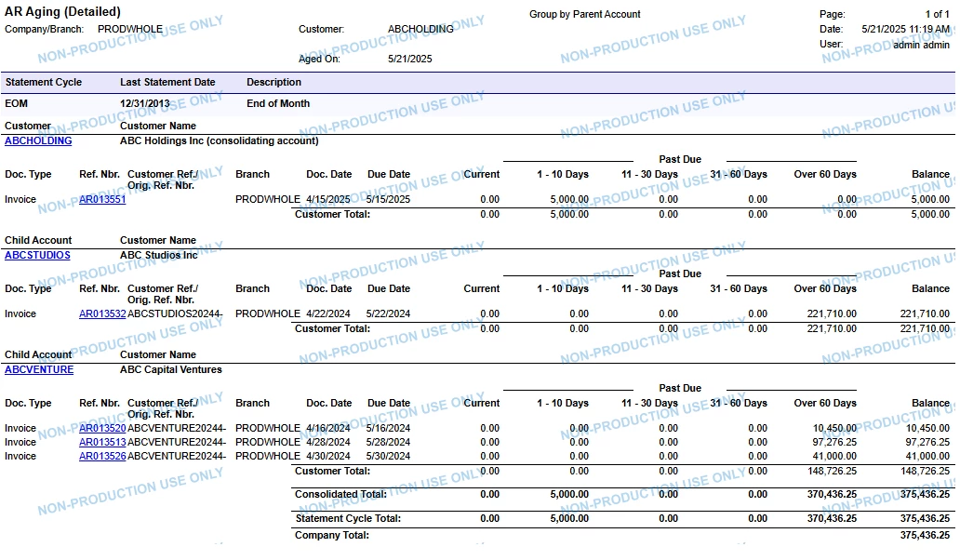
Task: Open the ABCSTUDIOS child account link
Action: coord(37,255)
